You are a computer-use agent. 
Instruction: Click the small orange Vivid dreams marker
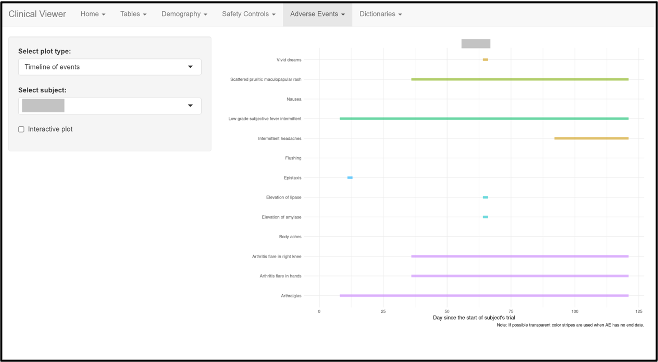pyautogui.click(x=486, y=60)
